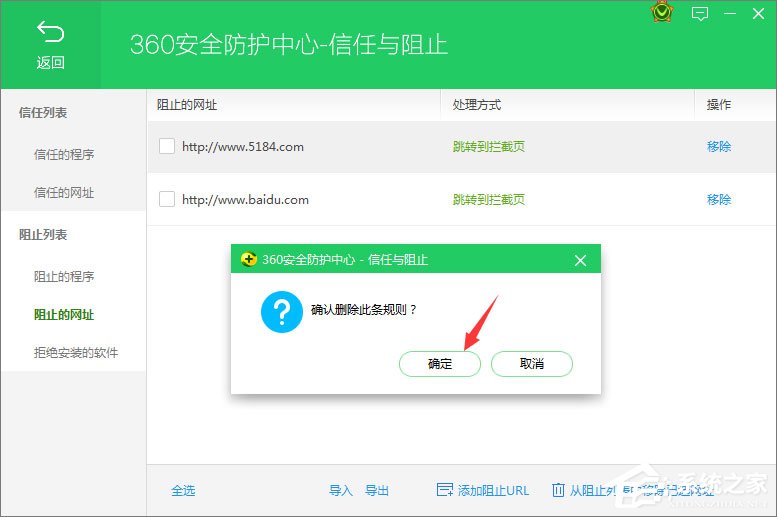777x517 pixels.
Task: Confirm deletion with the 确定 button
Action: pos(440,364)
